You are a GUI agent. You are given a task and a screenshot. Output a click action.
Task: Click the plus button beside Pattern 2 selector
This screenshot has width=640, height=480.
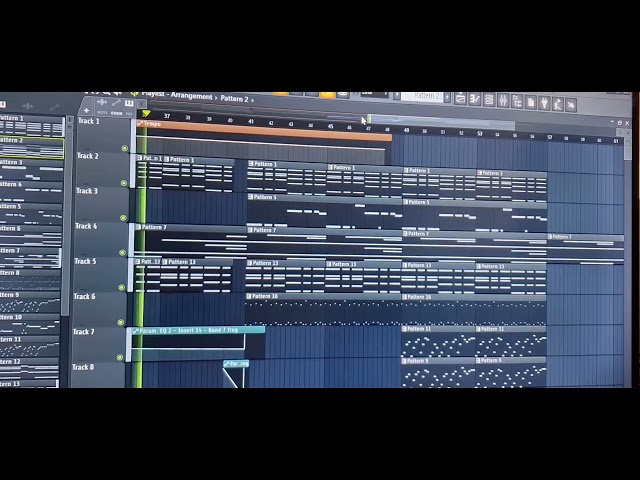[x=448, y=97]
